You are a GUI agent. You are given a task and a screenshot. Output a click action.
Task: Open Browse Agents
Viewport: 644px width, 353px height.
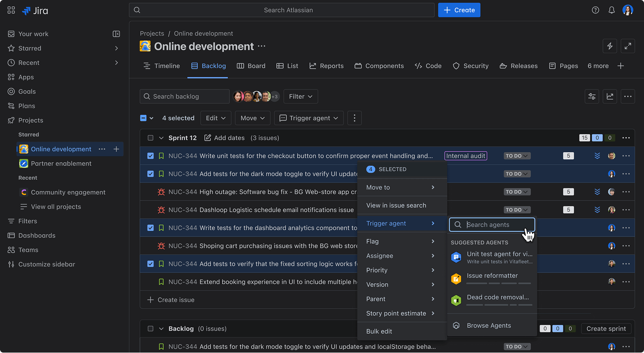(492, 326)
